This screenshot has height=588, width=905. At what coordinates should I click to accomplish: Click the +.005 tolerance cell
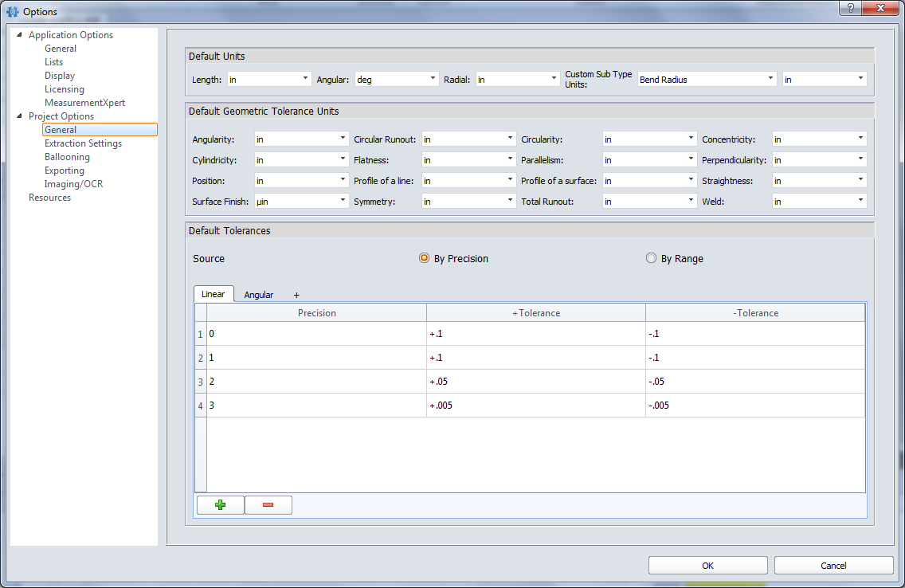[x=536, y=405]
